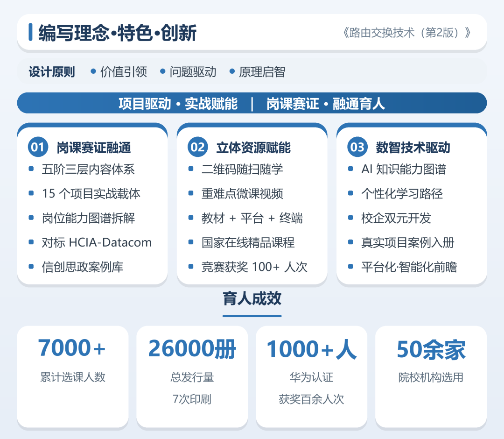504x439 pixels.
Task: Click the 03 numbered circle badge
Action: (x=357, y=147)
